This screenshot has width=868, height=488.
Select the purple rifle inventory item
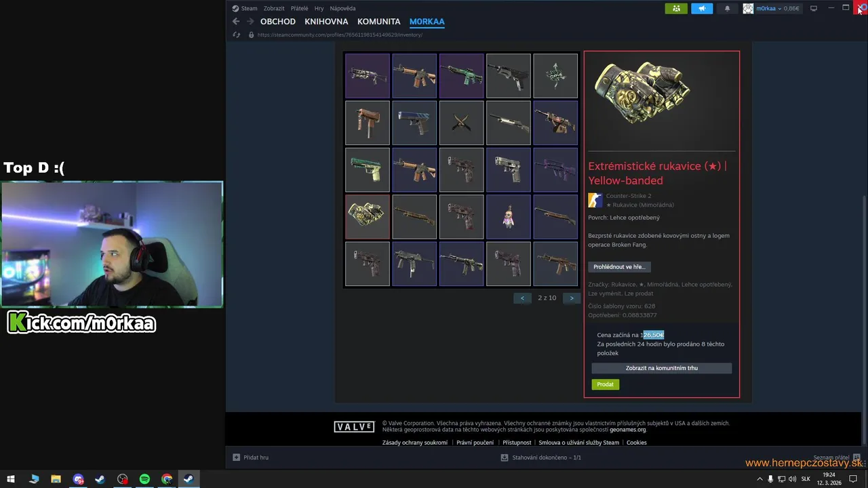555,170
